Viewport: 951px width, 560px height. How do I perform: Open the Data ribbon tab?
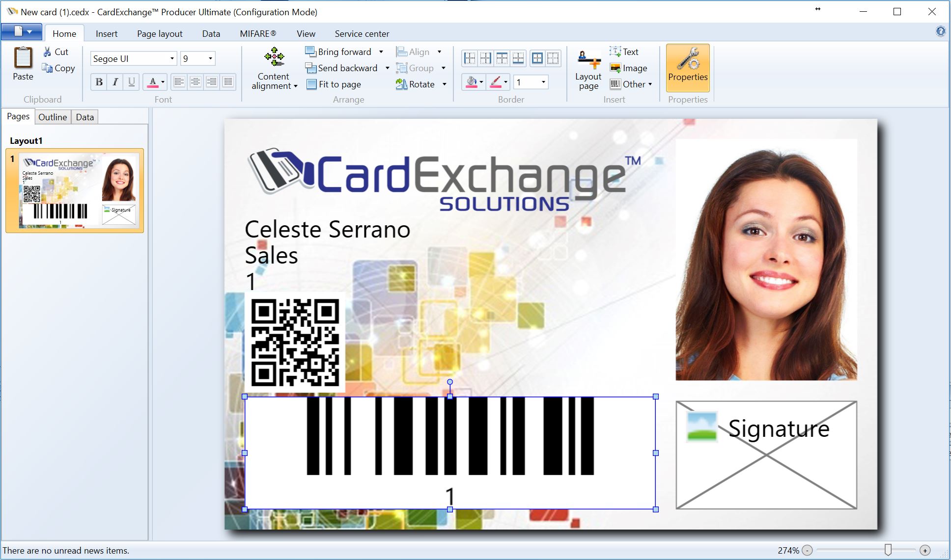[211, 33]
